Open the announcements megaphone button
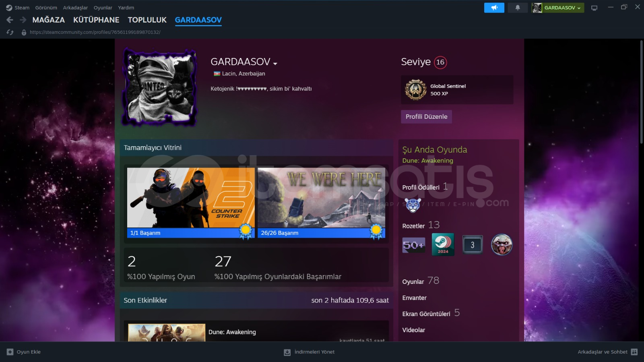 click(x=494, y=8)
